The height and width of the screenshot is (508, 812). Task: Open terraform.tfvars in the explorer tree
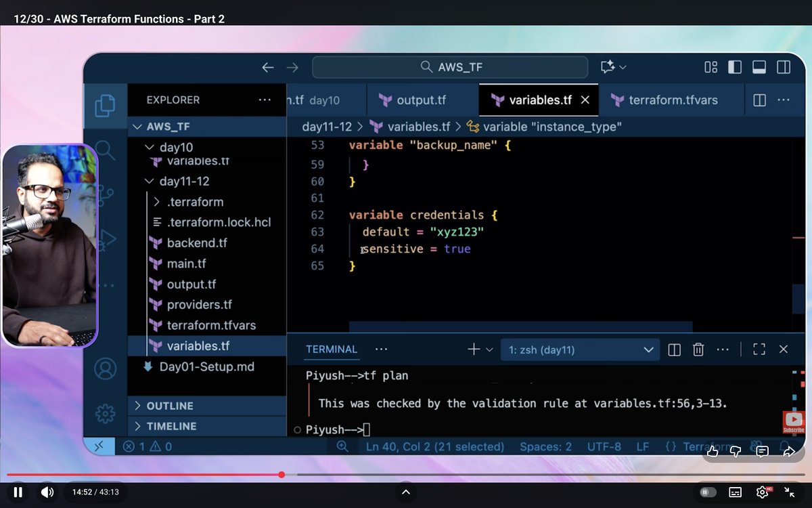(207, 325)
